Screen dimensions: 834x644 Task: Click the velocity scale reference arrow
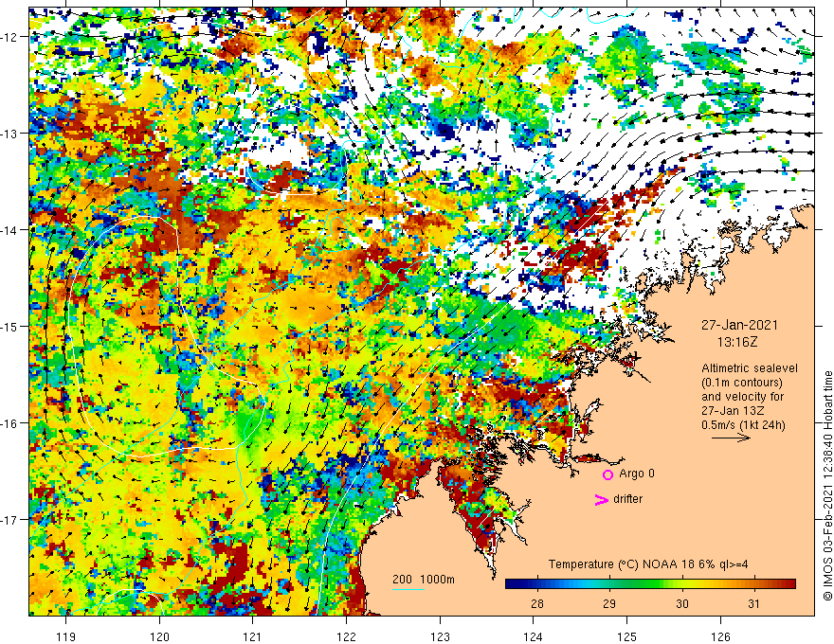click(x=732, y=438)
